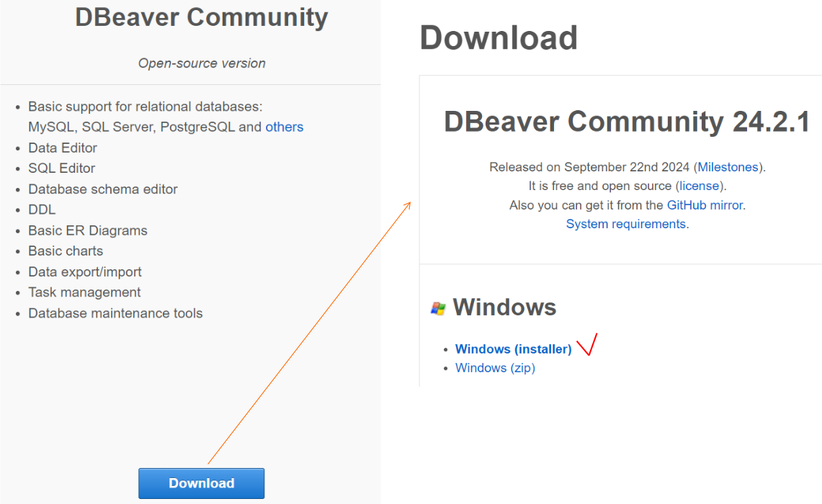Follow the GitHub mirror link
The image size is (822, 504).
point(705,205)
